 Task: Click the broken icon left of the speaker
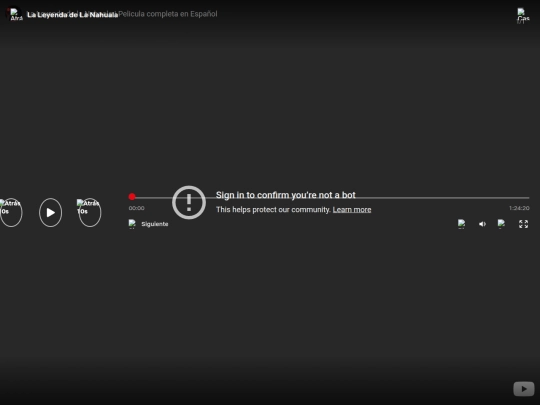click(462, 224)
